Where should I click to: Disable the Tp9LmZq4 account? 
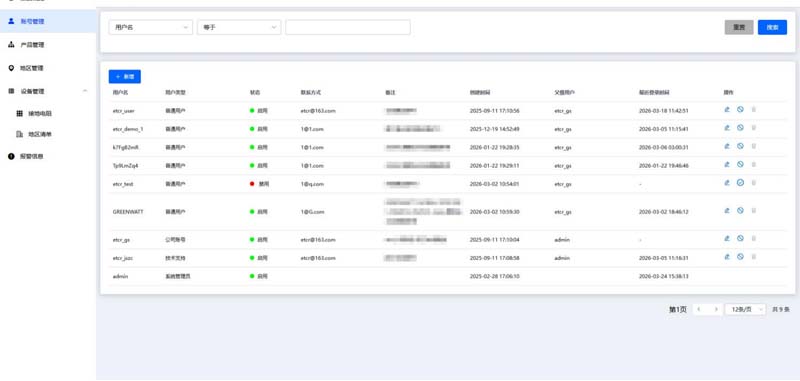tap(740, 164)
